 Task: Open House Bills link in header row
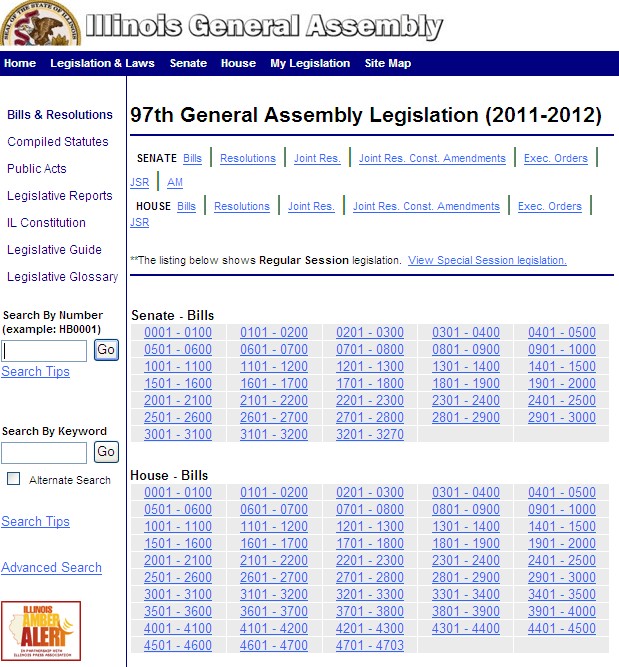186,206
